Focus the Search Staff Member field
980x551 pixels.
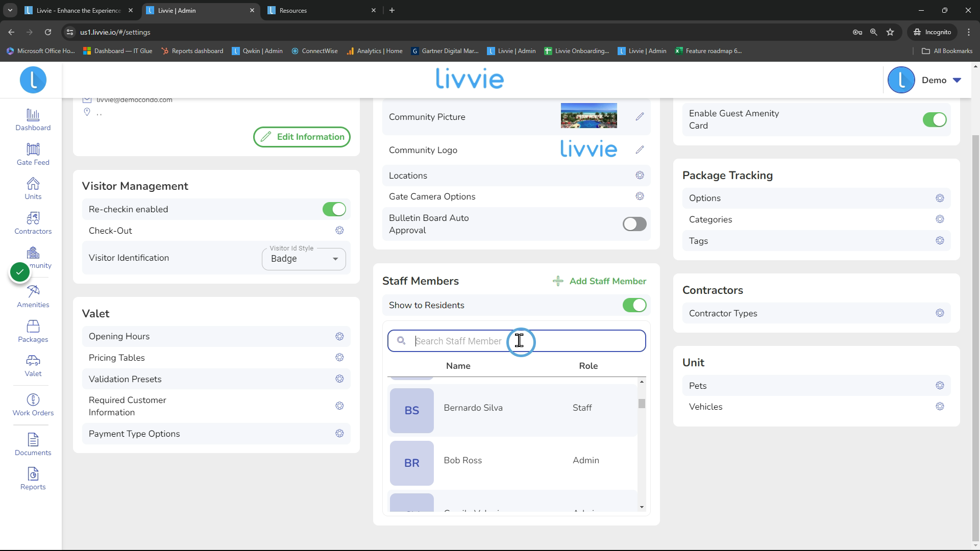click(x=517, y=341)
